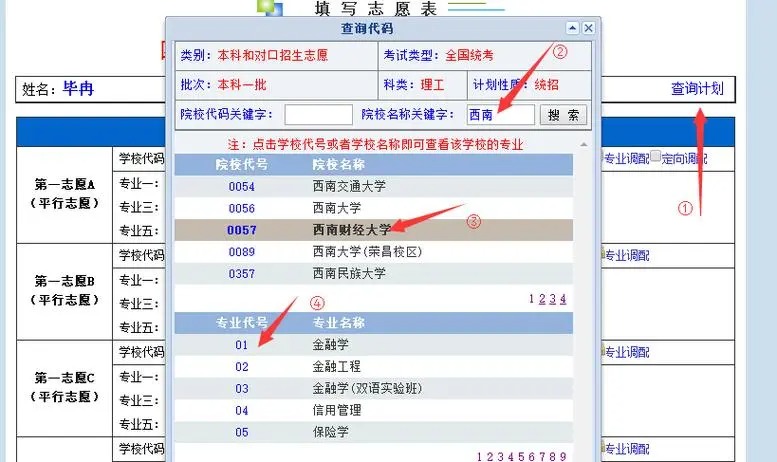Image resolution: width=777 pixels, height=462 pixels.
Task: Click the name value 毕冉
Action: click(78, 89)
